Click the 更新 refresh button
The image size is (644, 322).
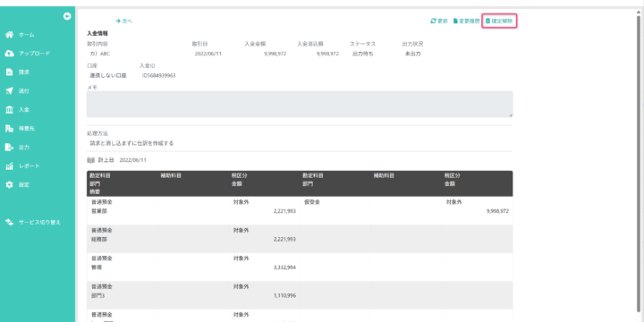coord(439,21)
